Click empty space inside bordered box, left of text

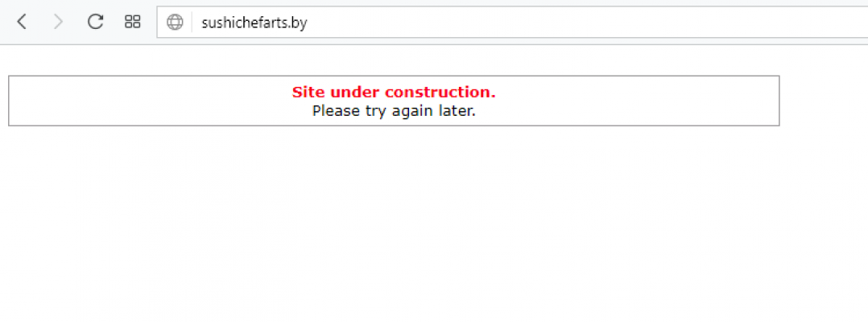150,101
